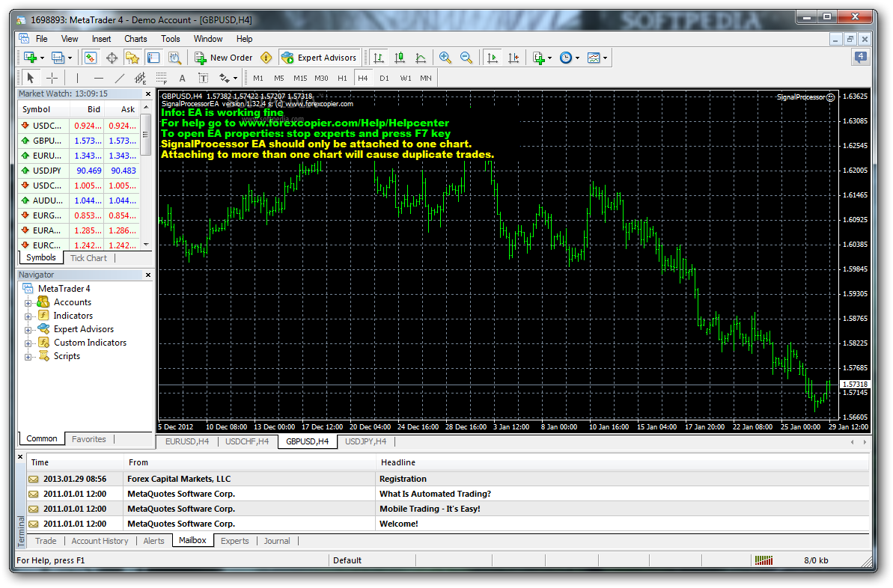The image size is (893, 588).
Task: Open the New Chart toolbar icon
Action: [x=30, y=58]
